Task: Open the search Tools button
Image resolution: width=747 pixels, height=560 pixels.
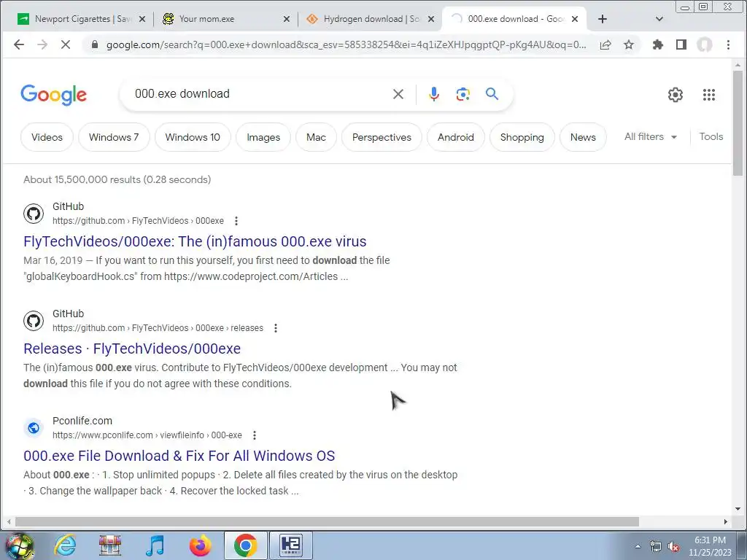Action: click(711, 136)
